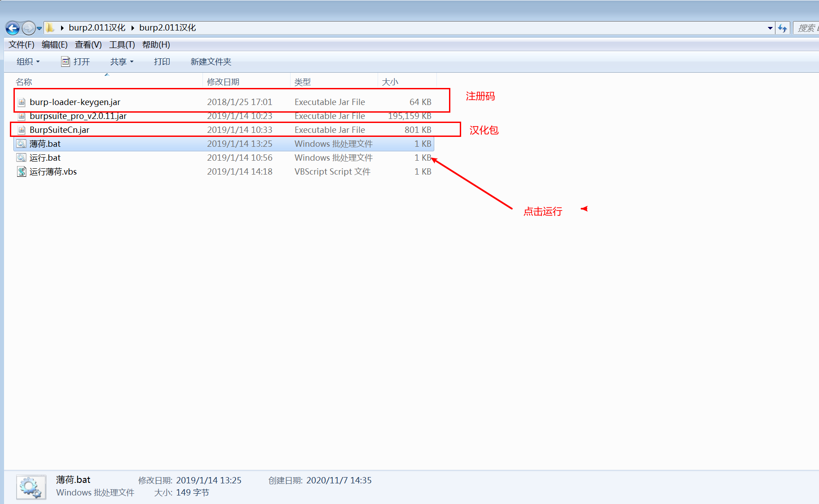Click date 2019/1/14 13:25 in file list
This screenshot has height=504, width=819.
(239, 144)
